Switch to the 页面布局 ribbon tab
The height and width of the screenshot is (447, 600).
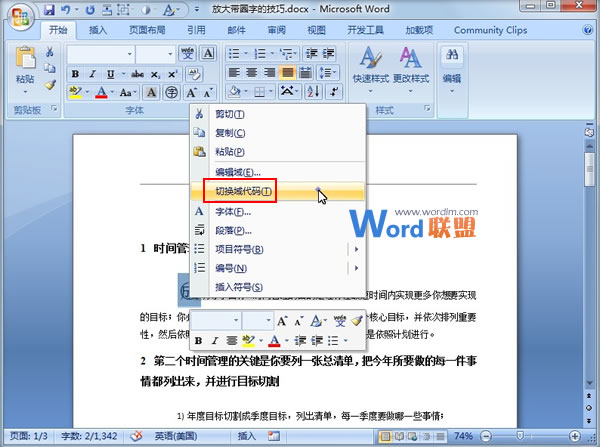click(147, 30)
